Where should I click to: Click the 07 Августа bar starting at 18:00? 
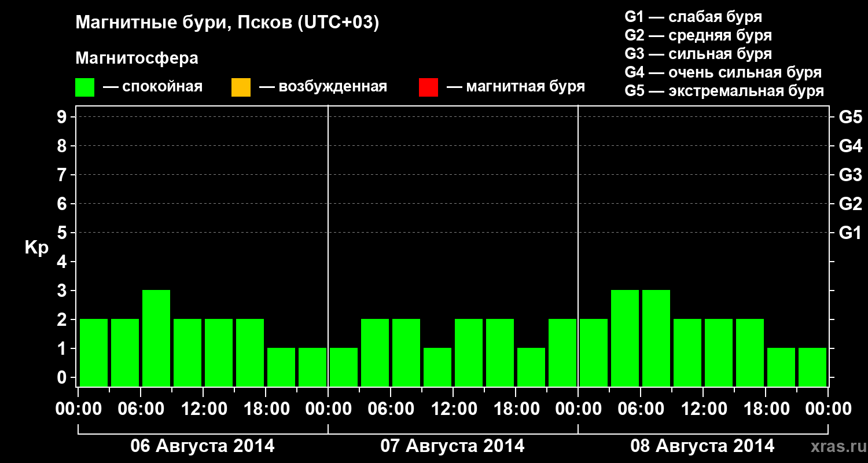pyautogui.click(x=531, y=367)
